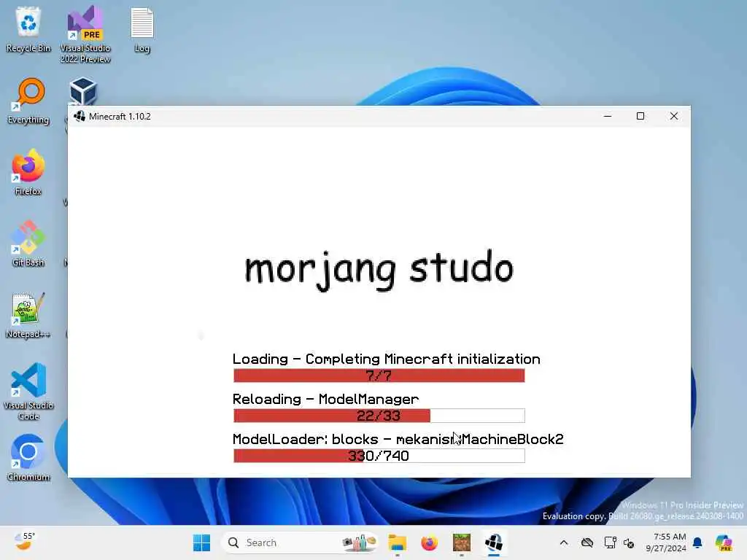Select the Log file on desktop

[x=142, y=29]
